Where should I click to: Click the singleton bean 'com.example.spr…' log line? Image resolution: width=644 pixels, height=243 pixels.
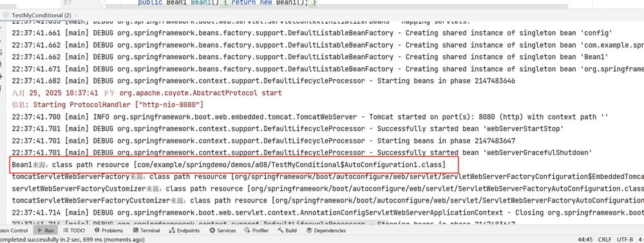[x=328, y=45]
